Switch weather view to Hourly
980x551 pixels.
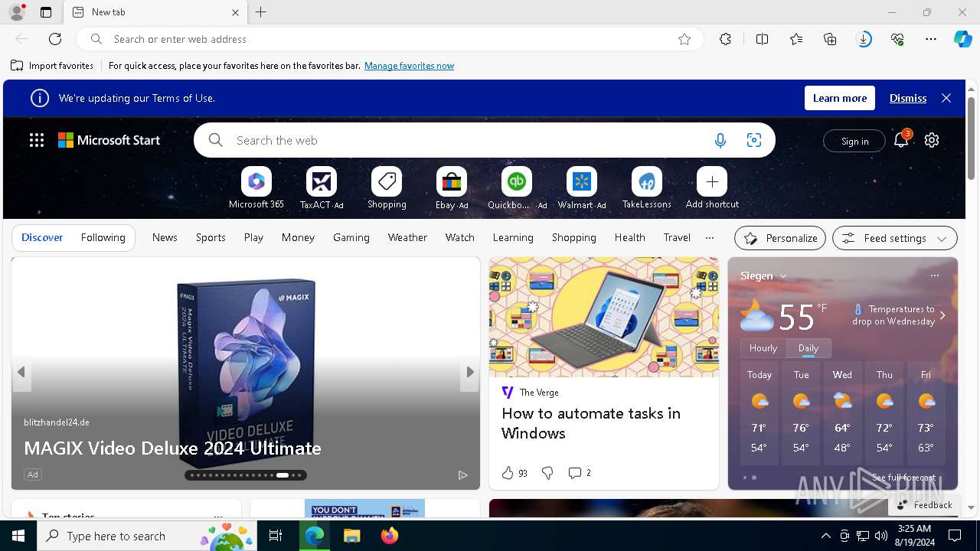coord(763,348)
